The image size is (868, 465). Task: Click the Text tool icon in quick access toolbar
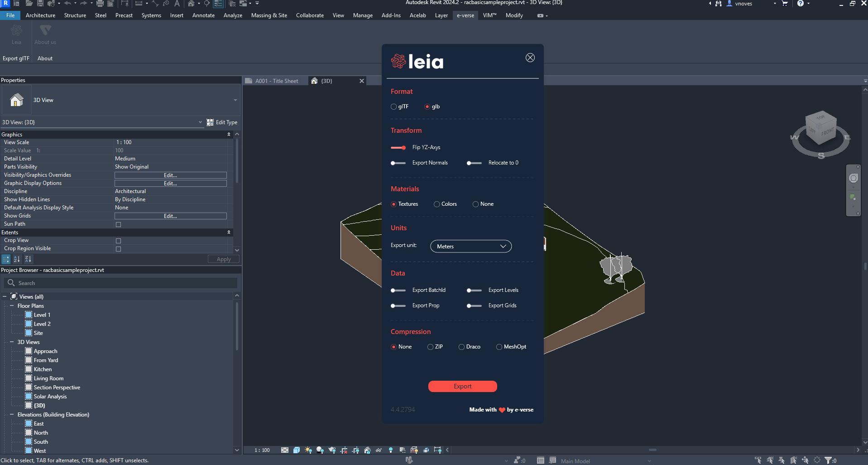tap(177, 4)
